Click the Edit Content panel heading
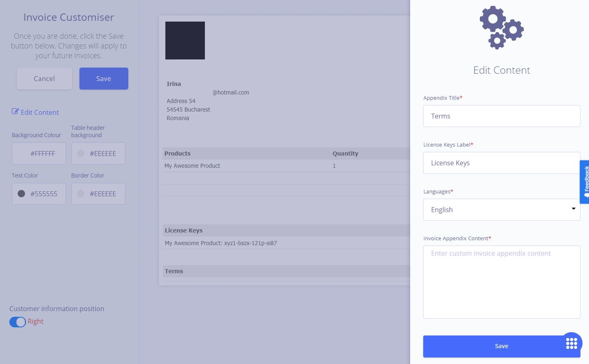 [x=501, y=70]
